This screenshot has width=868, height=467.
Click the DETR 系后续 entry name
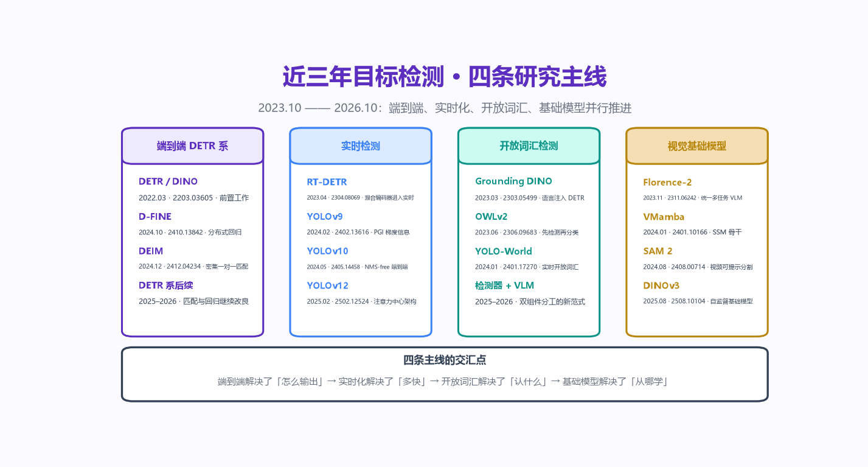tap(166, 285)
